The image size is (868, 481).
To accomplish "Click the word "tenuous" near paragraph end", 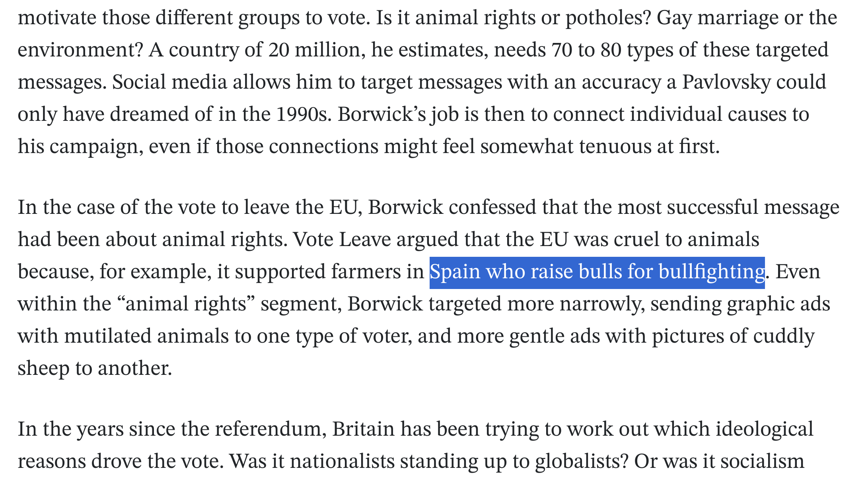I will (615, 146).
